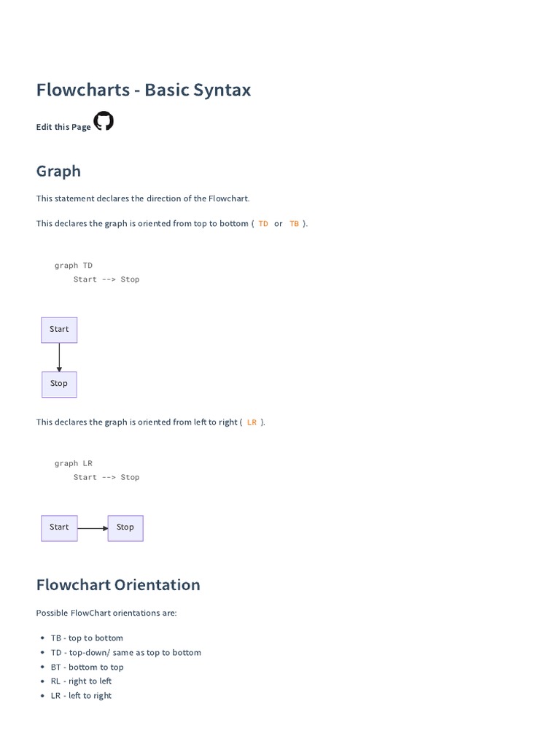
Task: Click the Stop node in vertical flowchart
Action: (59, 384)
